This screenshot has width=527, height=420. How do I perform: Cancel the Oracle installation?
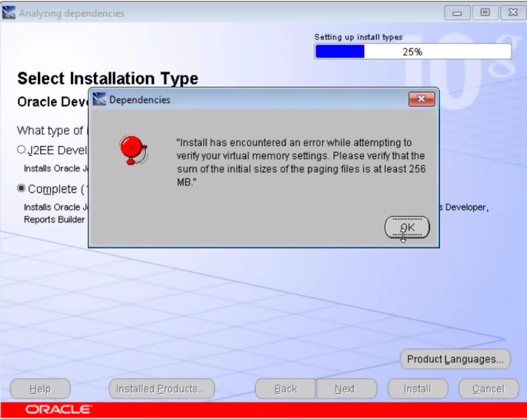[x=488, y=389]
